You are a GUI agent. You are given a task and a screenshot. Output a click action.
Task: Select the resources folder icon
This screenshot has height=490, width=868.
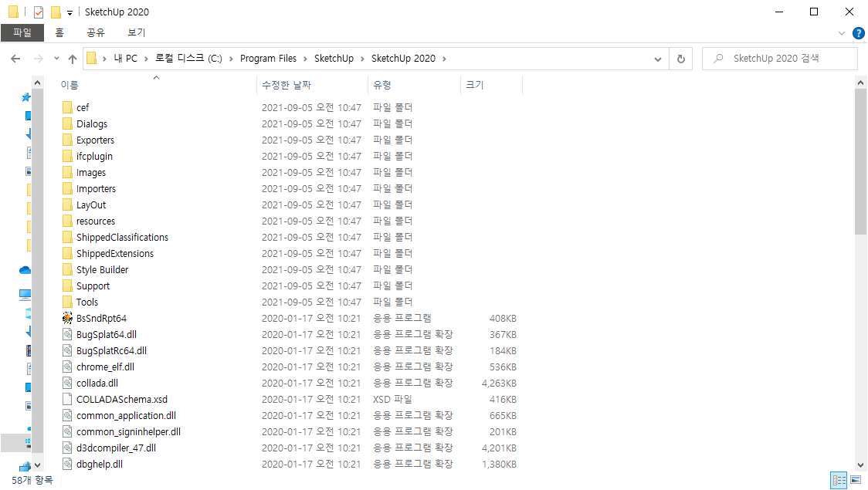click(x=67, y=221)
